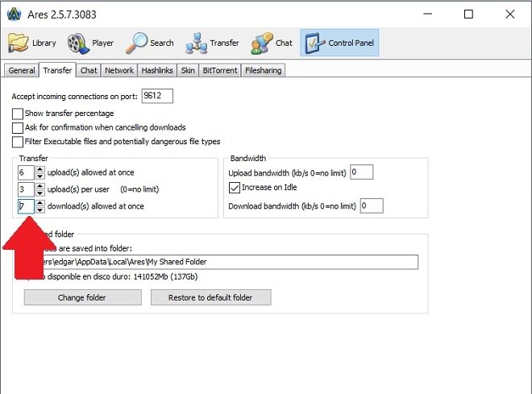This screenshot has height=394, width=532.
Task: Click the shared folder path field
Action: pos(221,262)
